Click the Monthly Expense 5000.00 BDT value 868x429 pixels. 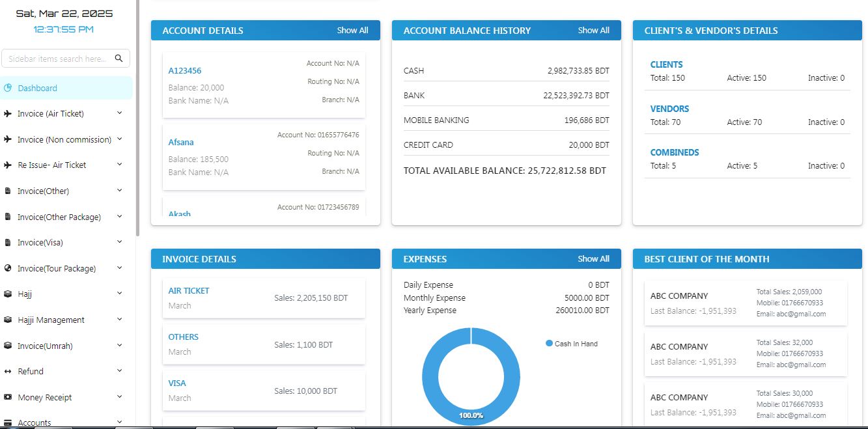pos(587,298)
